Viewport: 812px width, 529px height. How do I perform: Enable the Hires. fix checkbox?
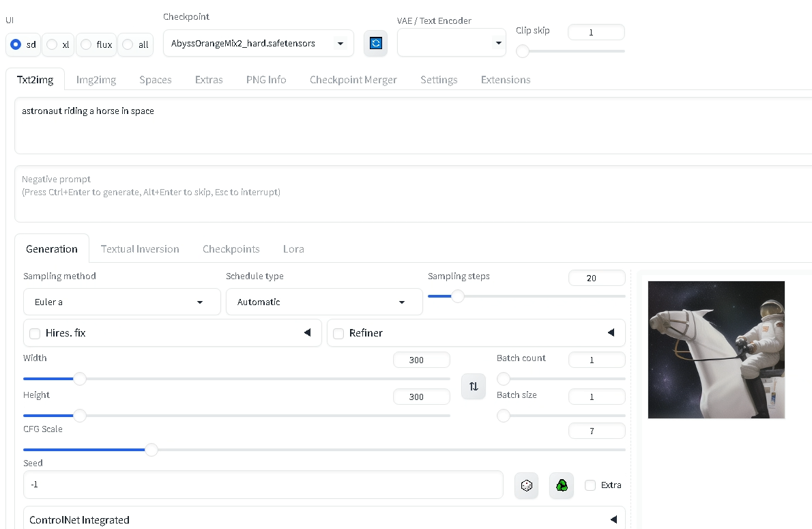coord(35,334)
